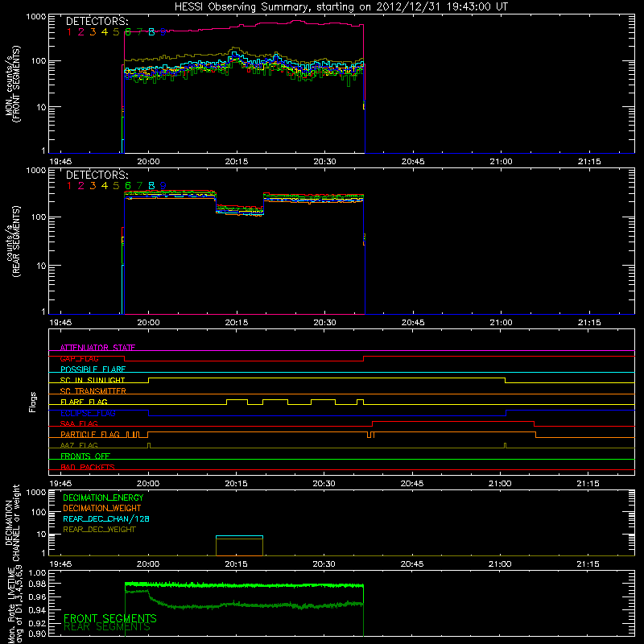Click the HESSI Observing Summary title text
644x644 pixels.
[x=341, y=7]
